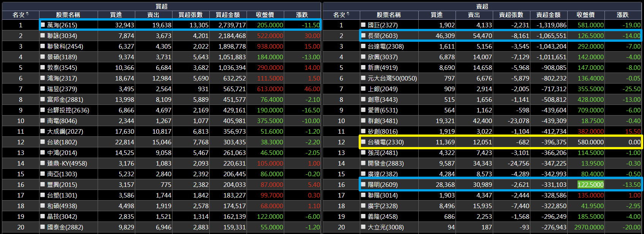Click 賣超金額 column header
The height and width of the screenshot is (234, 644).
point(548,15)
